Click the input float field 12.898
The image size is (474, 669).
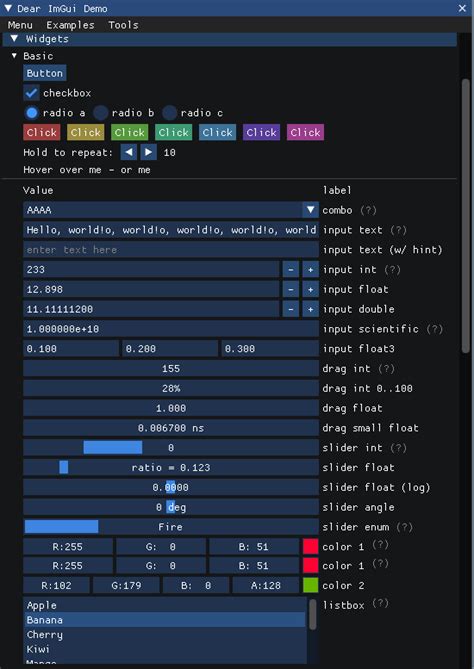[x=151, y=289]
